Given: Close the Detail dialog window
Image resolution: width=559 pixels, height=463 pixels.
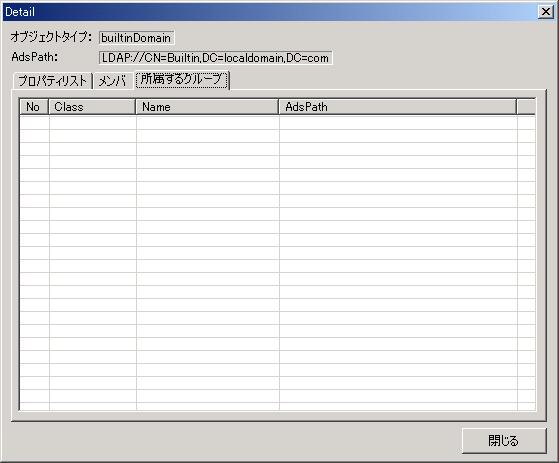Looking at the screenshot, I should coord(545,12).
